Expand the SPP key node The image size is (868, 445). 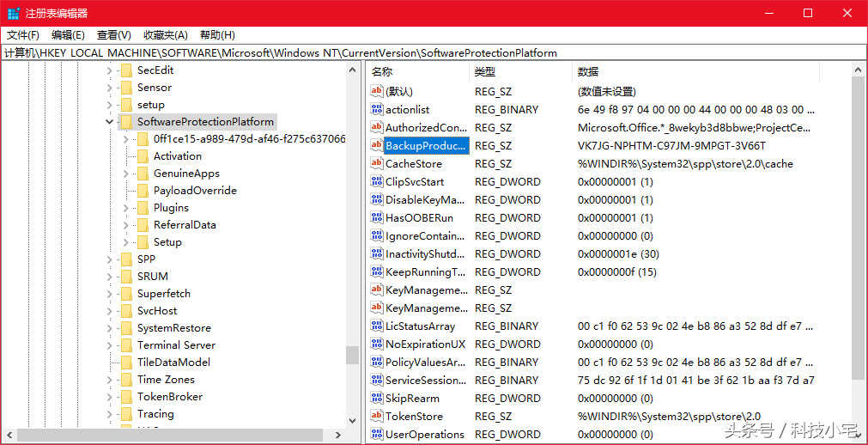pos(110,259)
